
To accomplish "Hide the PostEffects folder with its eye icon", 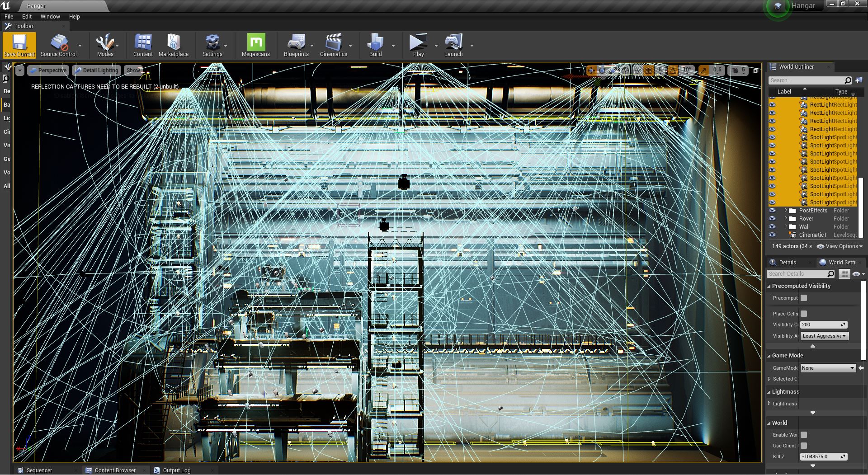I will (772, 211).
